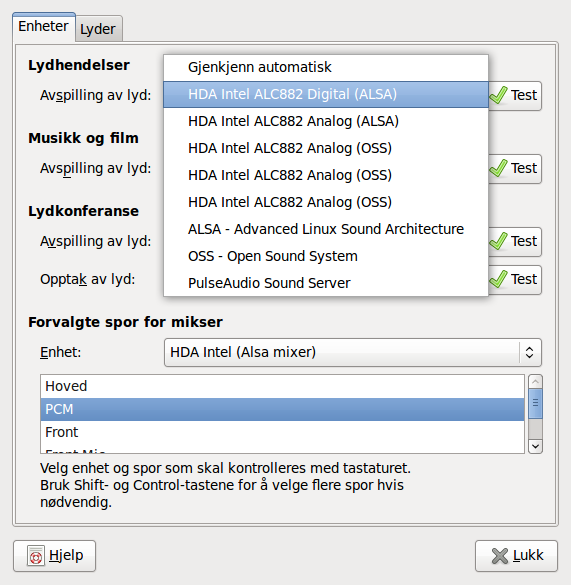Test Opptak av lyd recording
This screenshot has height=585, width=571.
[515, 279]
